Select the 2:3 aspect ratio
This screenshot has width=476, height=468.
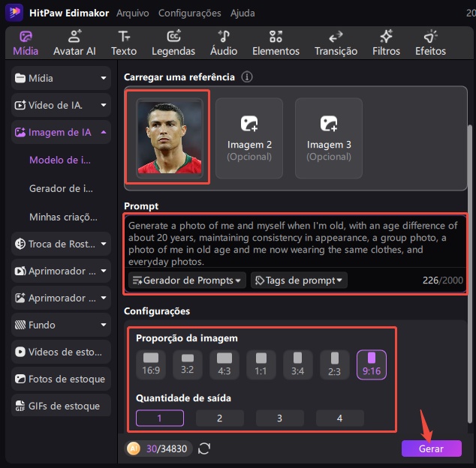[335, 364]
